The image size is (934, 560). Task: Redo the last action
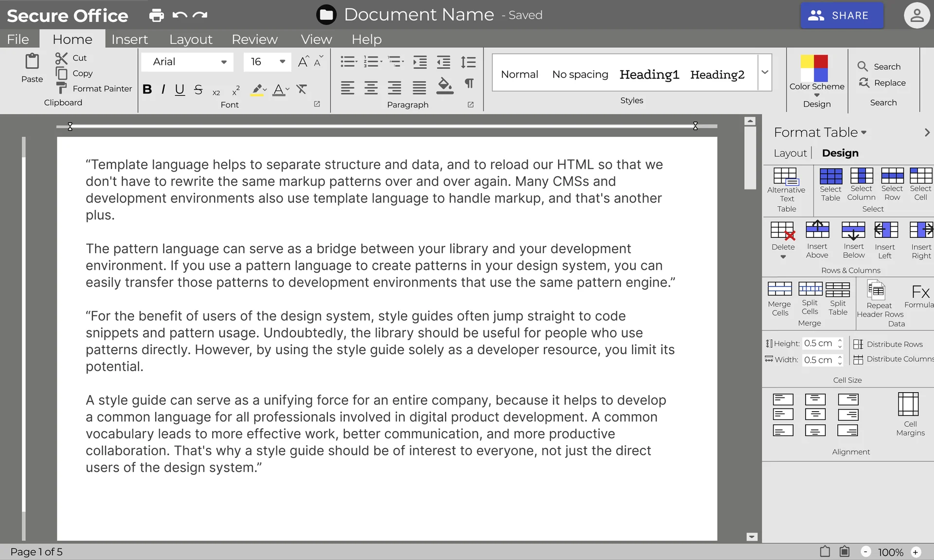coord(200,15)
